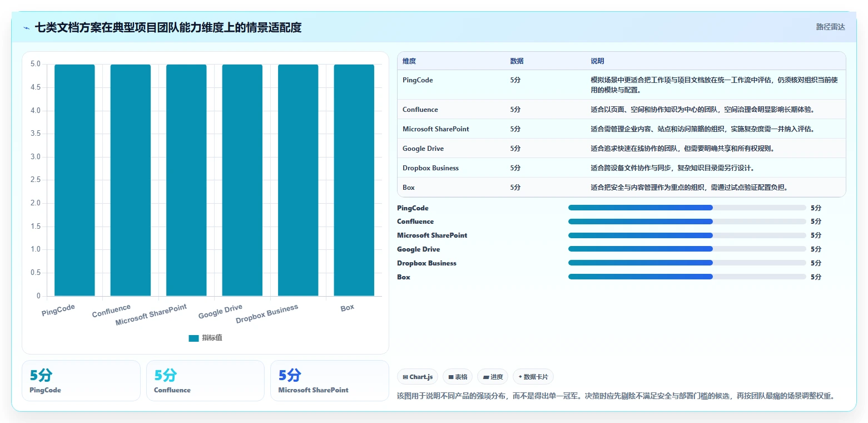Click the Confluence bar in chart
The height and width of the screenshot is (423, 868).
tap(131, 180)
